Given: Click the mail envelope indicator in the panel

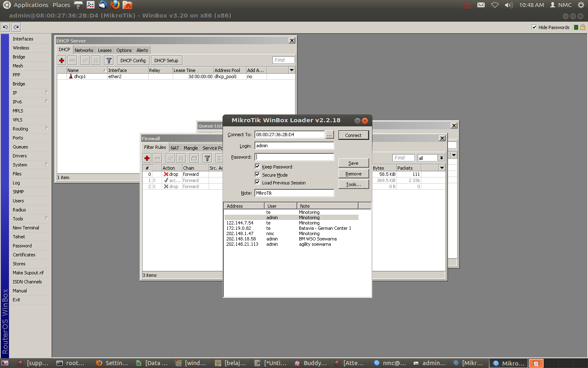Looking at the screenshot, I should click(x=481, y=5).
